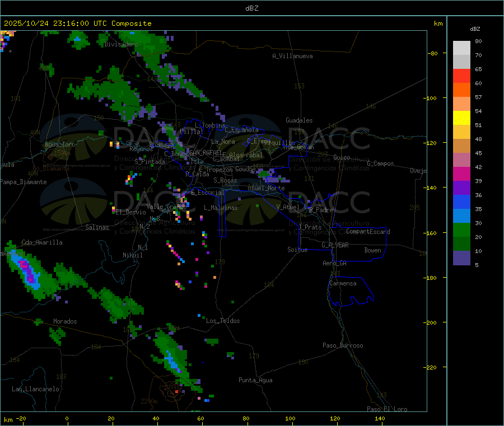Click the -160 km vertical axis tick
504x426 pixels.
coord(431,233)
